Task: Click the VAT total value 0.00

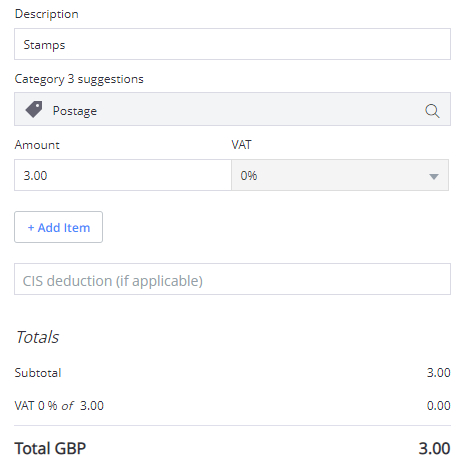Action: (x=439, y=406)
